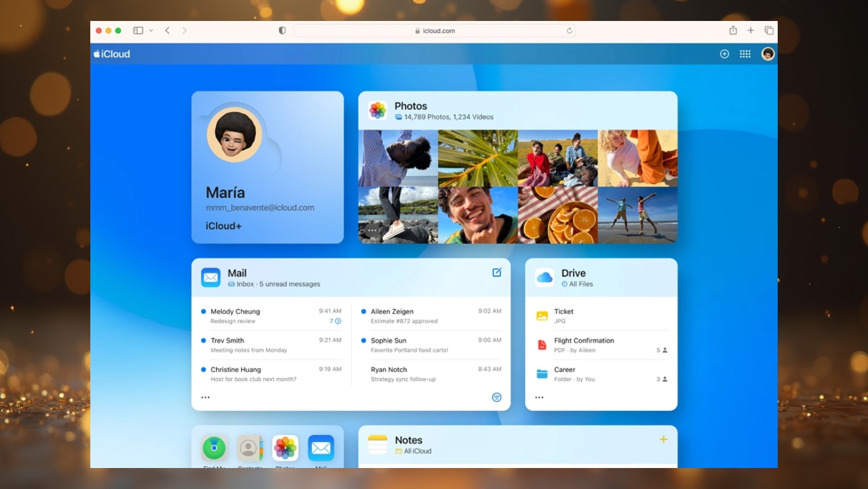Open the beach jumping photo thumbnail
Image resolution: width=868 pixels, height=489 pixels.
pos(638,215)
